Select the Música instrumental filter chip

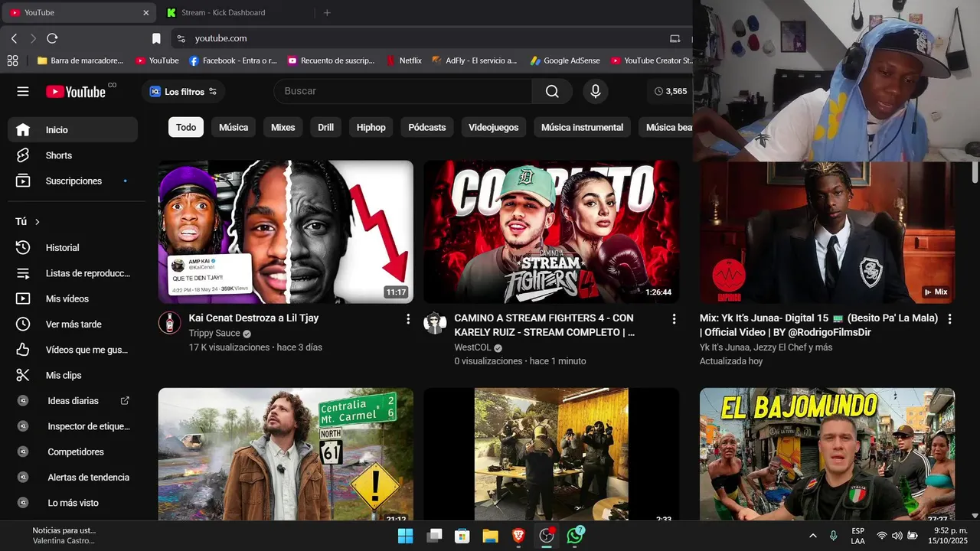pyautogui.click(x=582, y=128)
